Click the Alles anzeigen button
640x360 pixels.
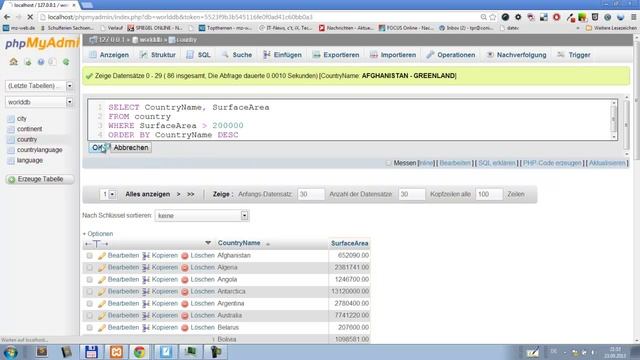[x=147, y=194]
